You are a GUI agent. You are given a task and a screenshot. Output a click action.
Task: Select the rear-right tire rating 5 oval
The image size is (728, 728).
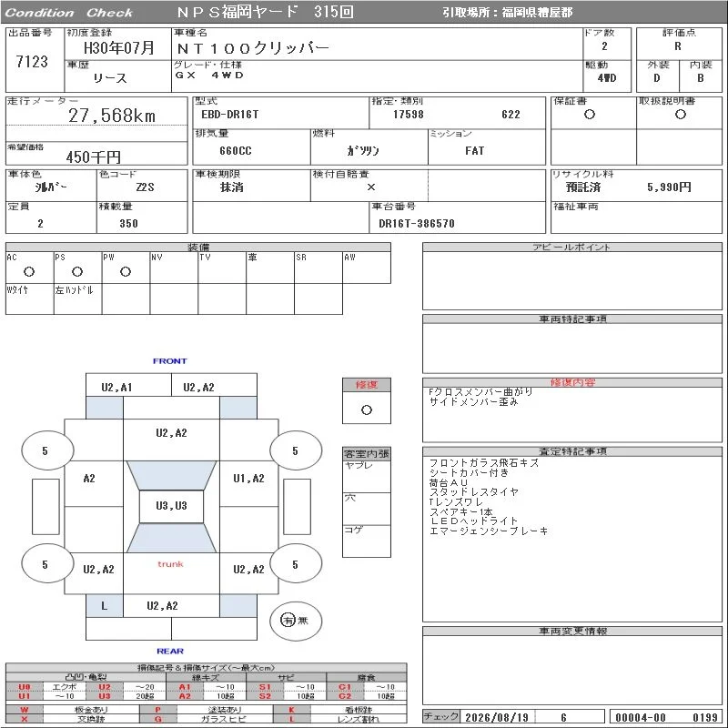[x=296, y=564]
